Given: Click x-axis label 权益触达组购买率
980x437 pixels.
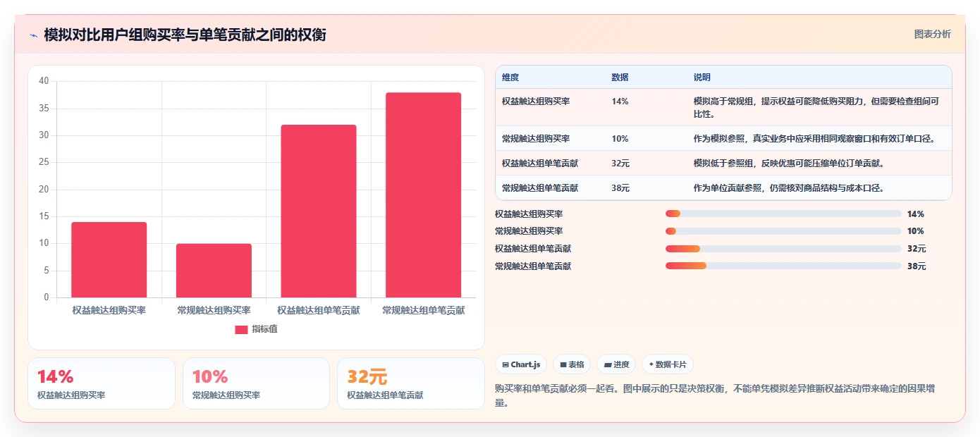Looking at the screenshot, I should point(109,310).
